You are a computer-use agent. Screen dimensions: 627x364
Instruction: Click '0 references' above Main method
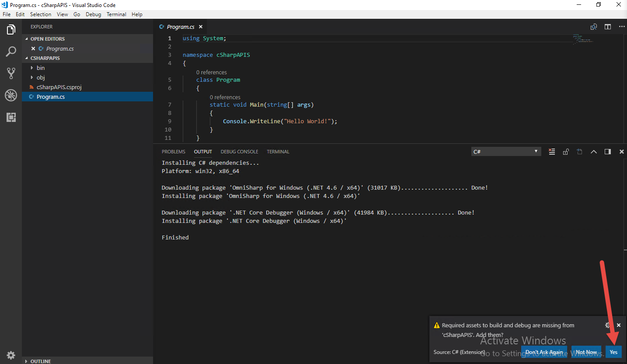coord(225,97)
